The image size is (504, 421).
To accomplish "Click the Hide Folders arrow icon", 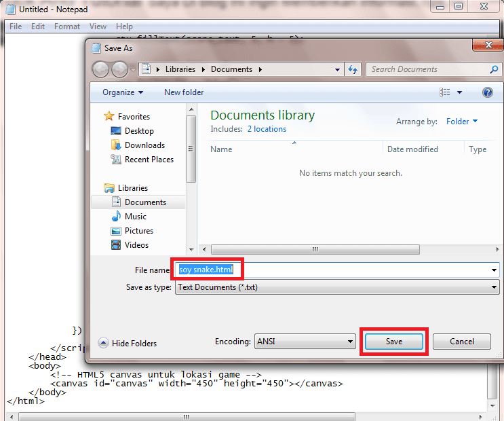I will [x=103, y=343].
